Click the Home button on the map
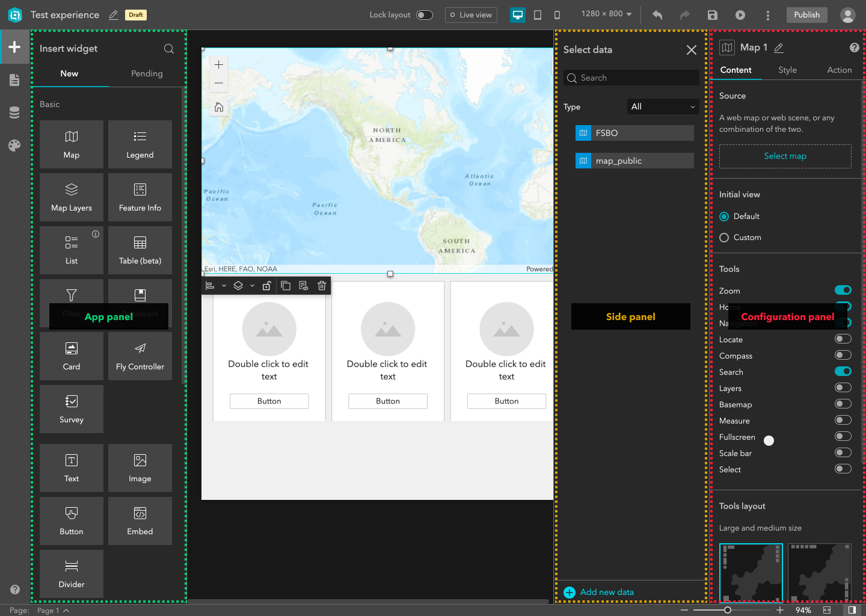 [x=218, y=107]
